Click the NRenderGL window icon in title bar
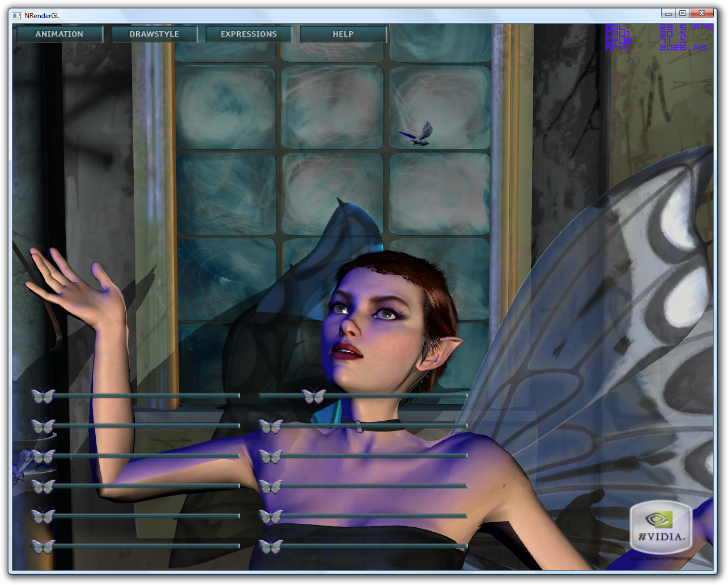The image size is (728, 585). [x=16, y=15]
